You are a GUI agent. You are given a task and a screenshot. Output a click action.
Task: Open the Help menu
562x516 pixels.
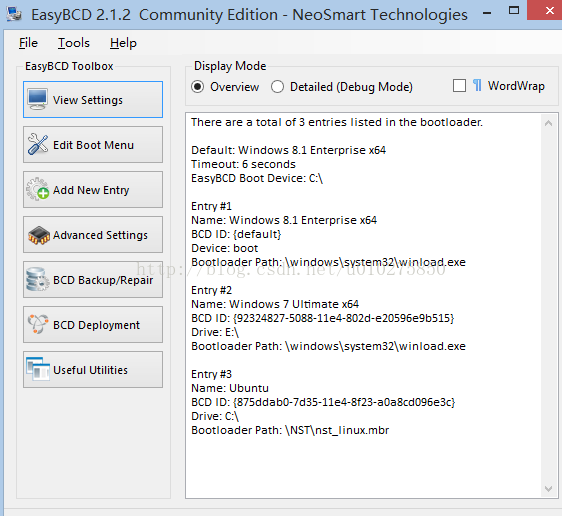(123, 43)
